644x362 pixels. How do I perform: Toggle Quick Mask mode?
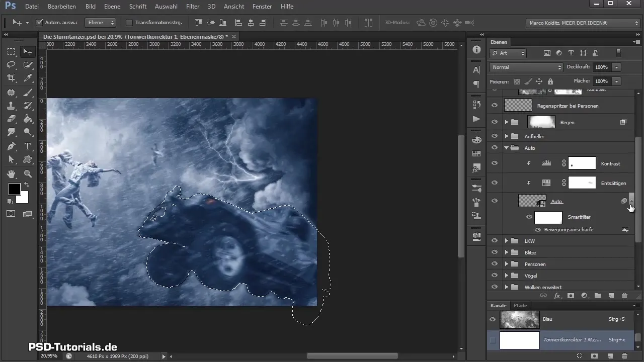pos(11,214)
